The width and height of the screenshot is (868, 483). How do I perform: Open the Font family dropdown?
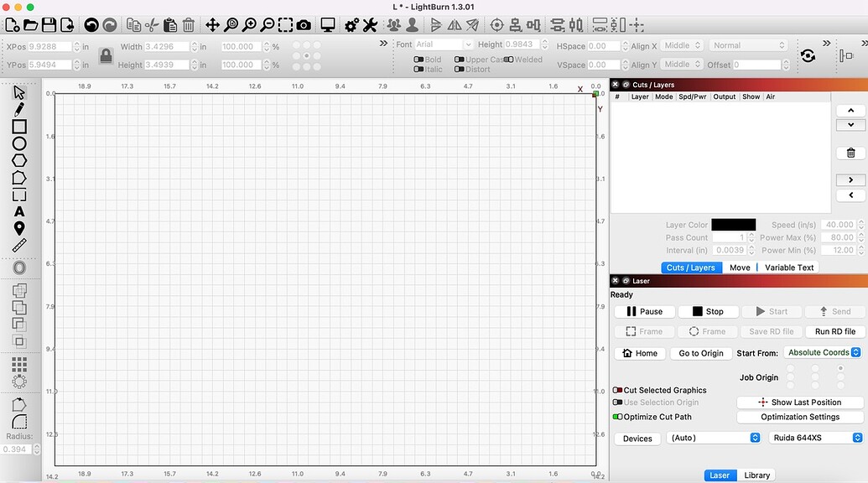click(443, 44)
